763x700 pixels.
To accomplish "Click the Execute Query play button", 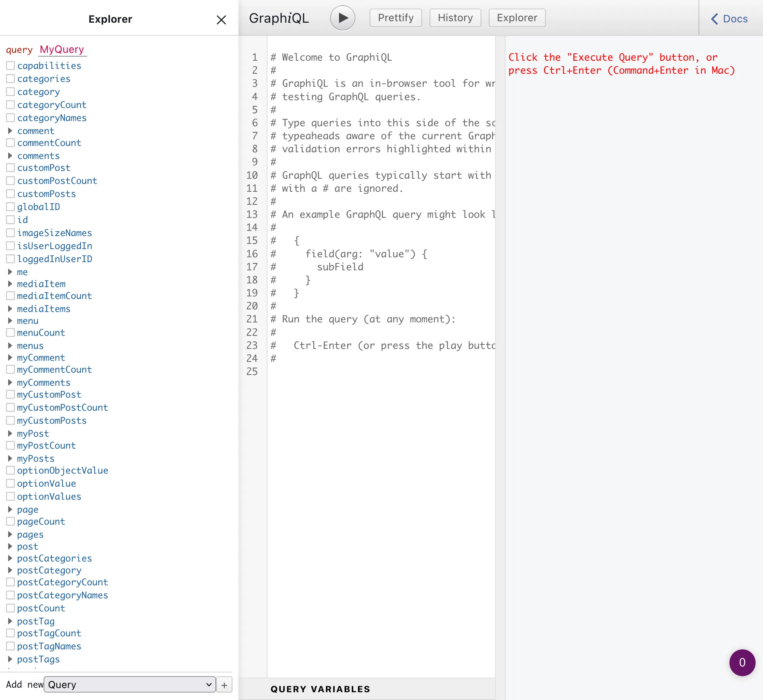I will (343, 18).
